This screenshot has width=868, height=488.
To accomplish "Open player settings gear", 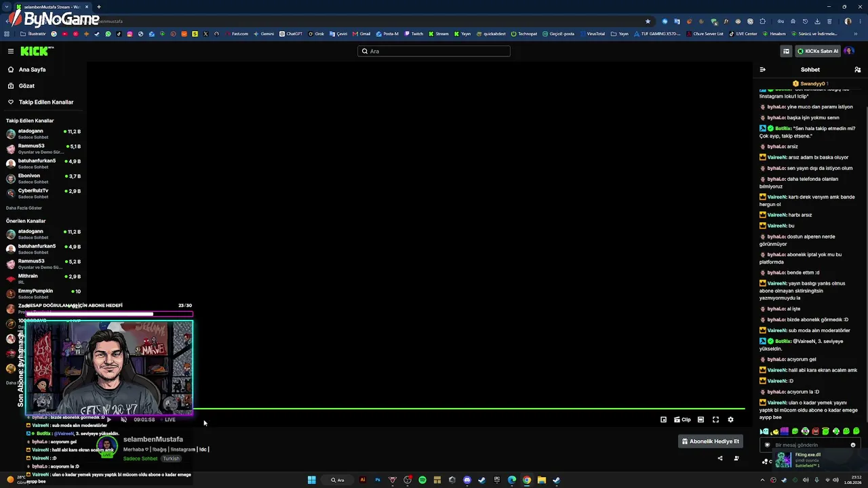I will pyautogui.click(x=730, y=420).
